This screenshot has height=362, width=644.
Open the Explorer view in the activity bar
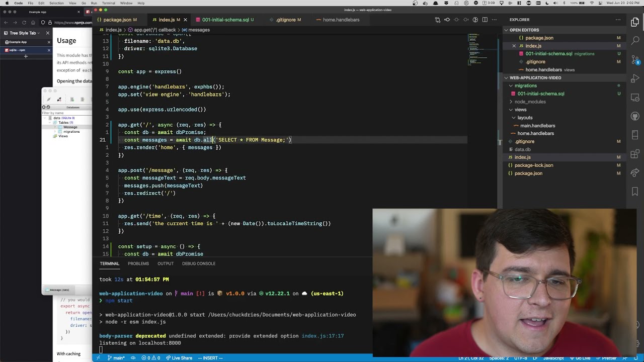[635, 22]
